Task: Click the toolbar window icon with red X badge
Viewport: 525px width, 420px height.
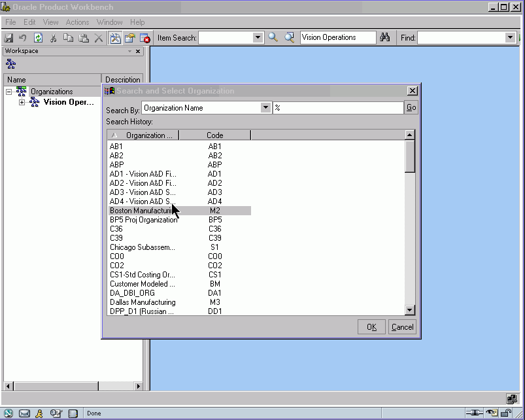Action: 145,38
